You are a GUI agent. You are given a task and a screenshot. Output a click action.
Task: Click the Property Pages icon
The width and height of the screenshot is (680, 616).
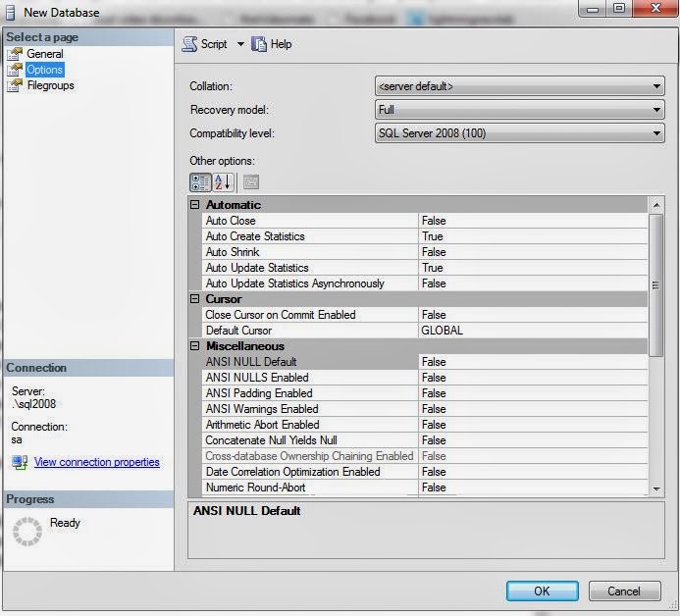pyautogui.click(x=250, y=182)
